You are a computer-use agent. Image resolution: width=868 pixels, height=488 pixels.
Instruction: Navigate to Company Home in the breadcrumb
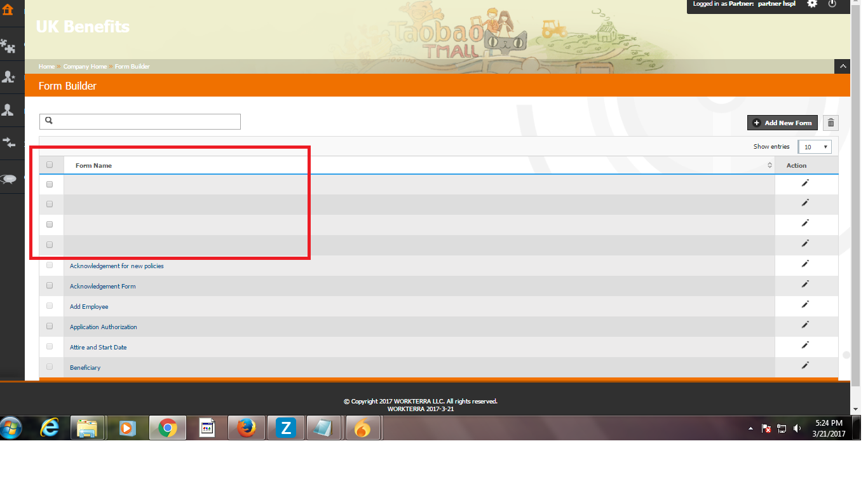coord(85,66)
